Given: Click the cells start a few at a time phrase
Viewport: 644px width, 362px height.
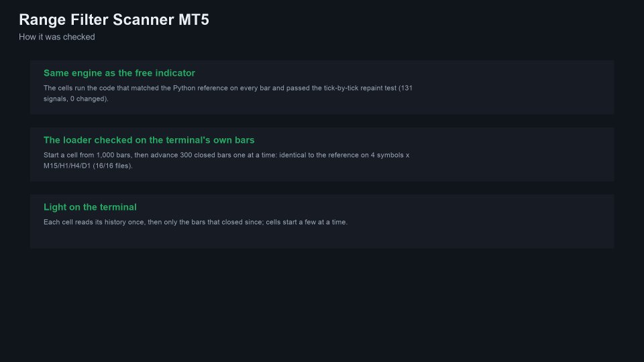Looking at the screenshot, I should [x=307, y=222].
